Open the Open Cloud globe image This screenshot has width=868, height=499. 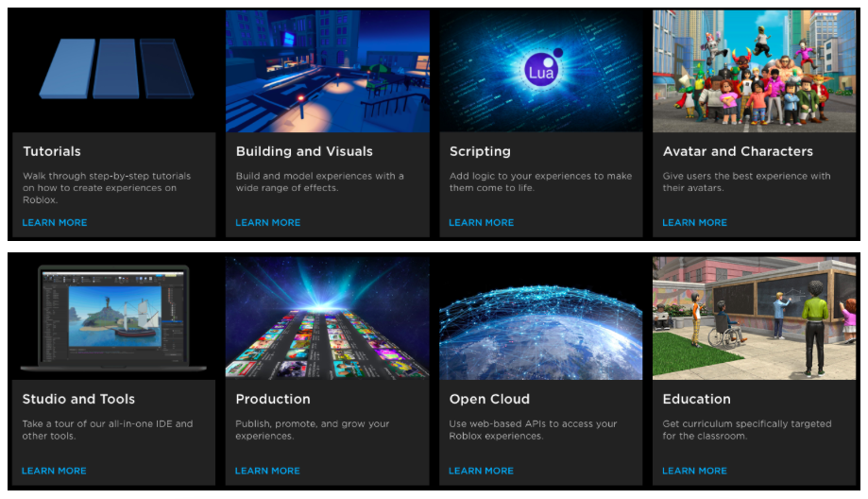(x=541, y=318)
